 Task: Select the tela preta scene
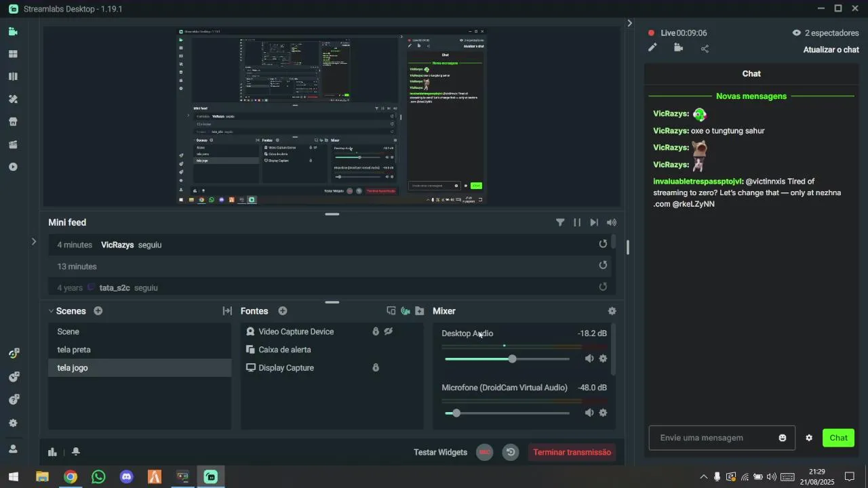tap(140, 350)
